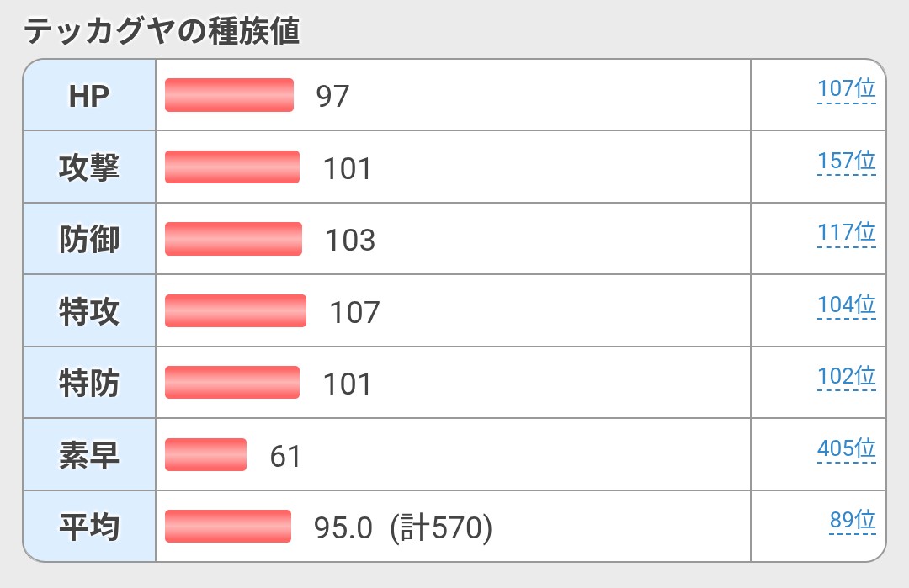Screen dimensions: 909x588
Task: Click the 防御 row label
Action: tap(89, 240)
